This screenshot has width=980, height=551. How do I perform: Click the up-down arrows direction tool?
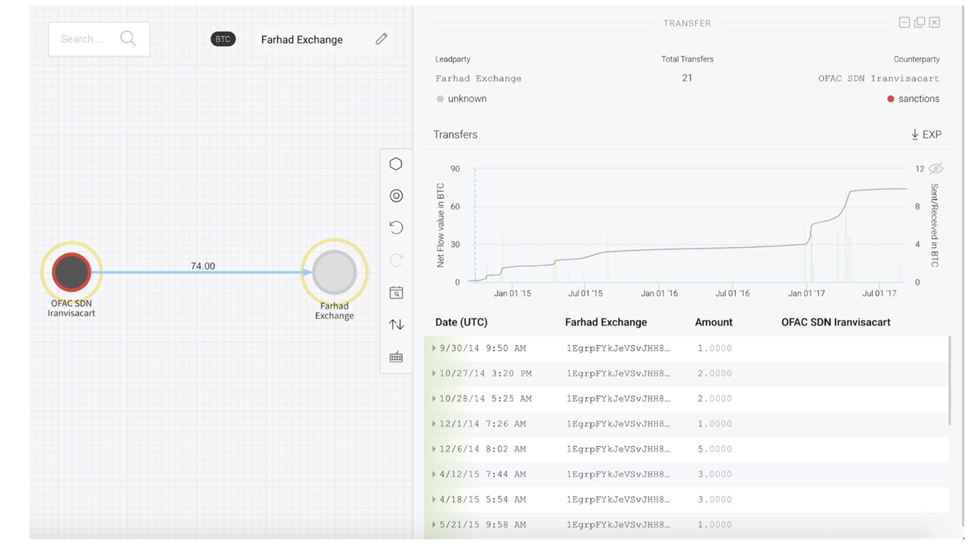(x=396, y=324)
